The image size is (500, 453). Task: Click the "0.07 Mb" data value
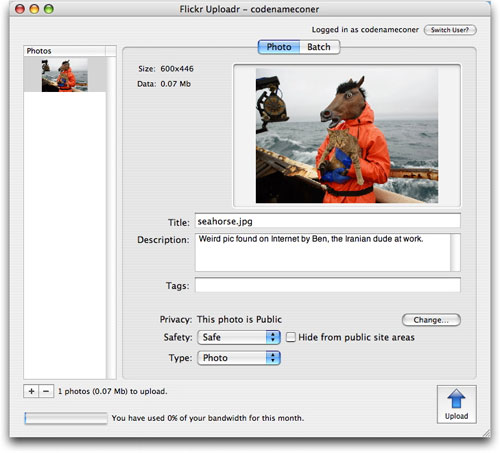pyautogui.click(x=175, y=84)
